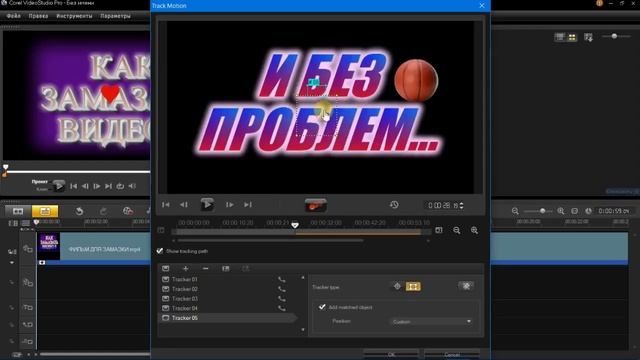
Task: Adjust library thumbnail size slider
Action: [614, 36]
